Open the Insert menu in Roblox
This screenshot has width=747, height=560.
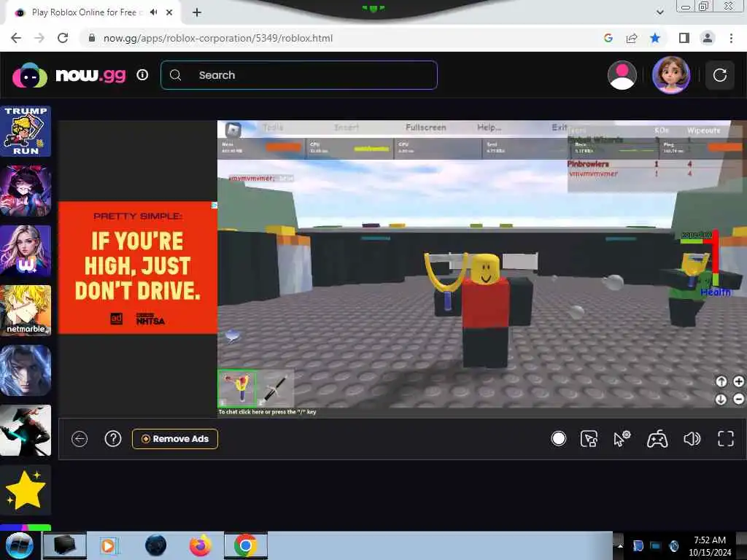coord(347,128)
